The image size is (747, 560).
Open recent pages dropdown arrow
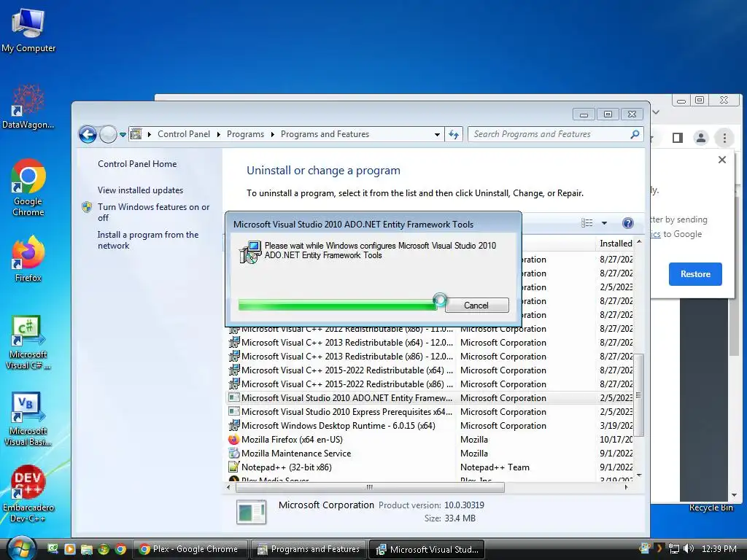[123, 135]
